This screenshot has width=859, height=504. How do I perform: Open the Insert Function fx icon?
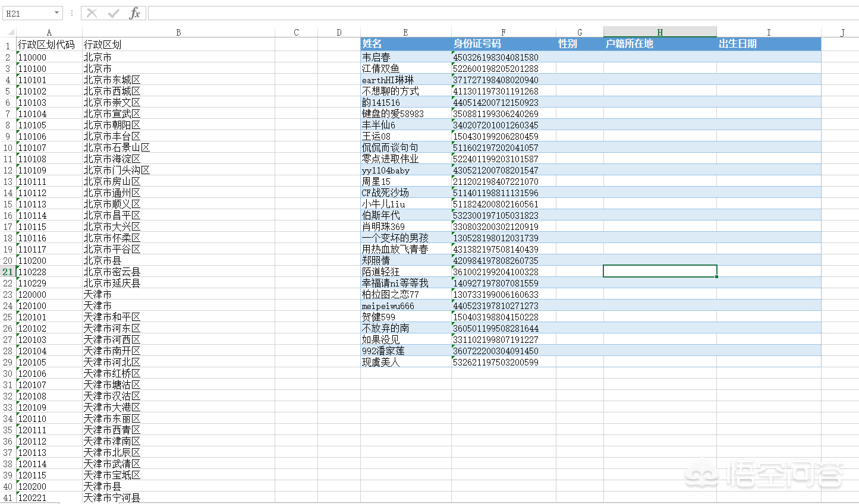tap(135, 13)
